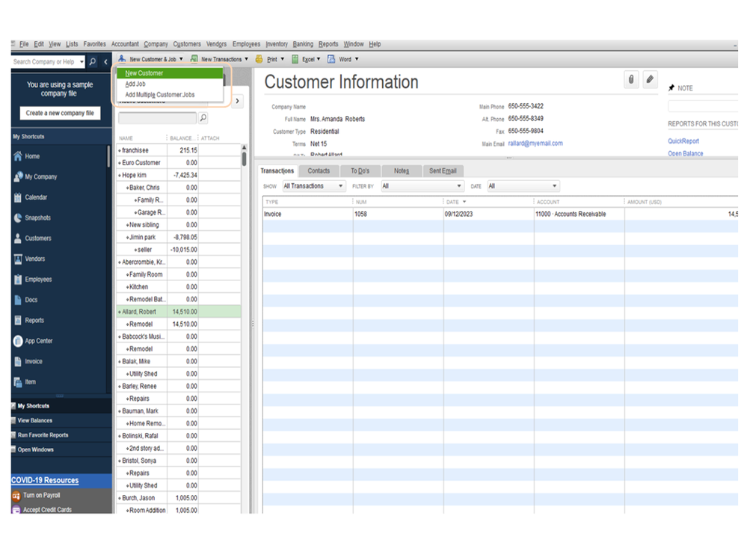Open the Customers shortcut icon

18,238
